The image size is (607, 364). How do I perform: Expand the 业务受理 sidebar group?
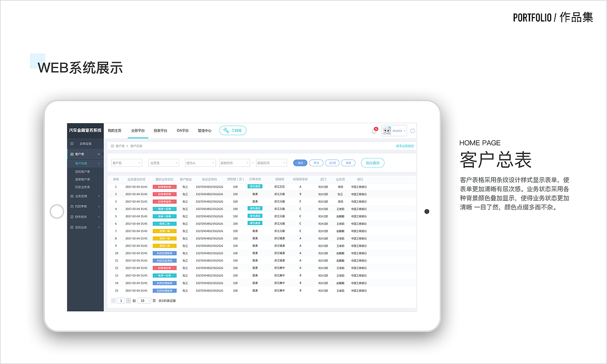99,196
